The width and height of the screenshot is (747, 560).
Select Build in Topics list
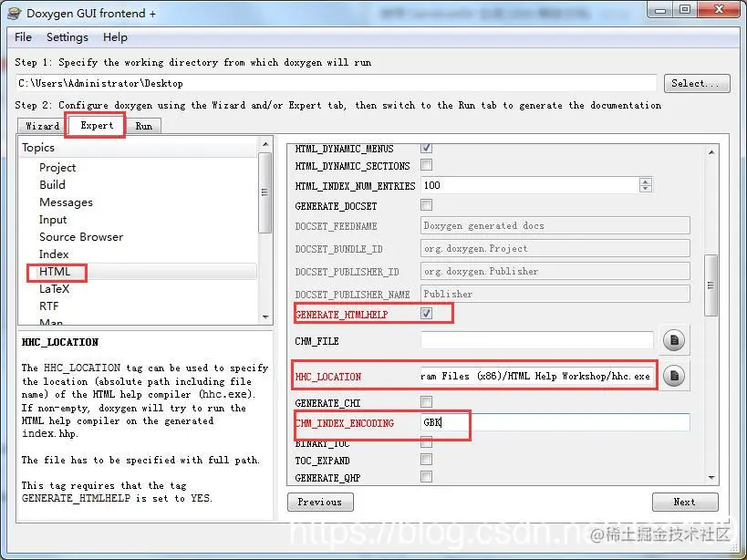click(52, 185)
